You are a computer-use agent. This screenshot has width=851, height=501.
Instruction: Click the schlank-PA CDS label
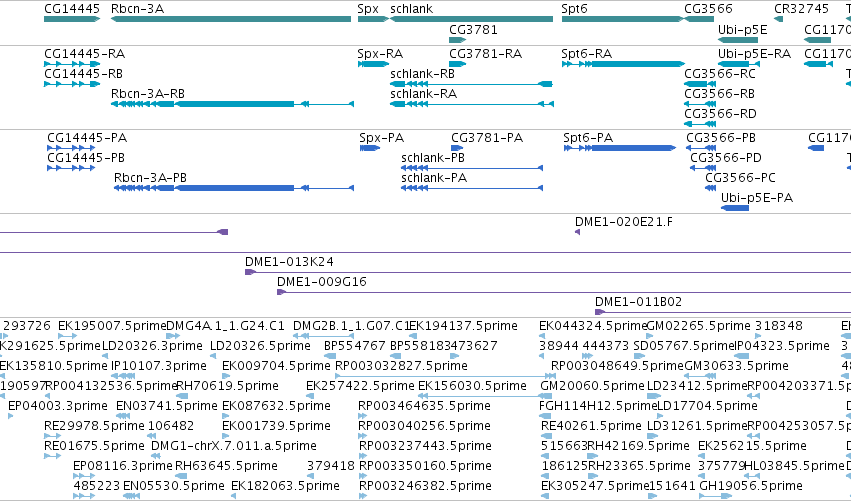[x=434, y=178]
